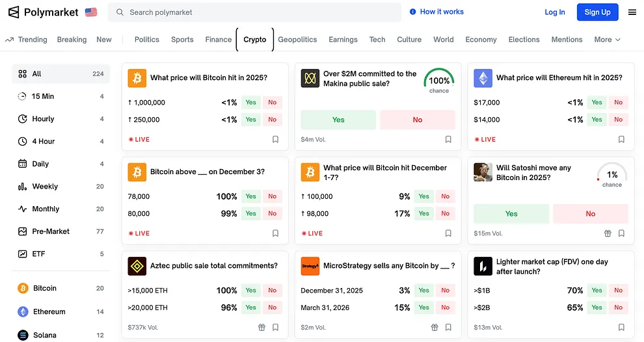Click gift icon on Aztec sale card
This screenshot has height=342, width=644.
point(262,328)
